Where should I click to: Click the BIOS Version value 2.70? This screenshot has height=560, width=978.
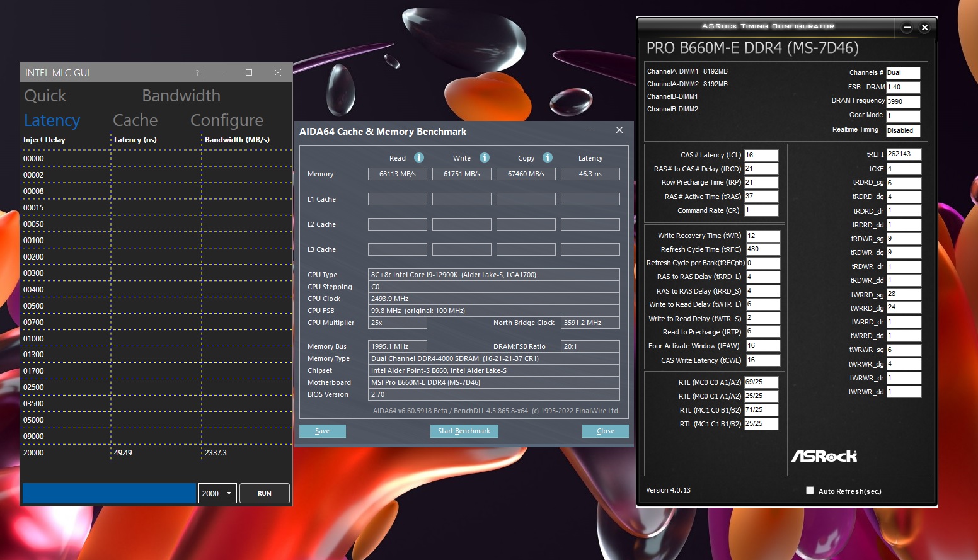[494, 394]
